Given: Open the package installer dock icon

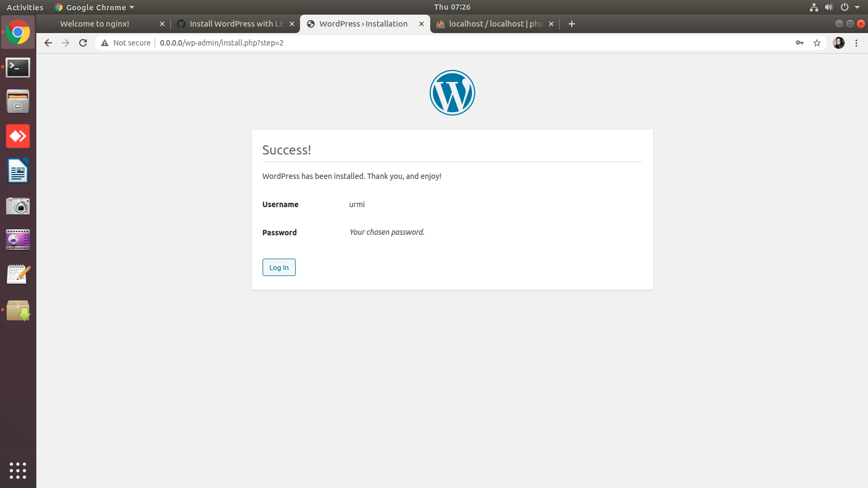Looking at the screenshot, I should (x=18, y=310).
